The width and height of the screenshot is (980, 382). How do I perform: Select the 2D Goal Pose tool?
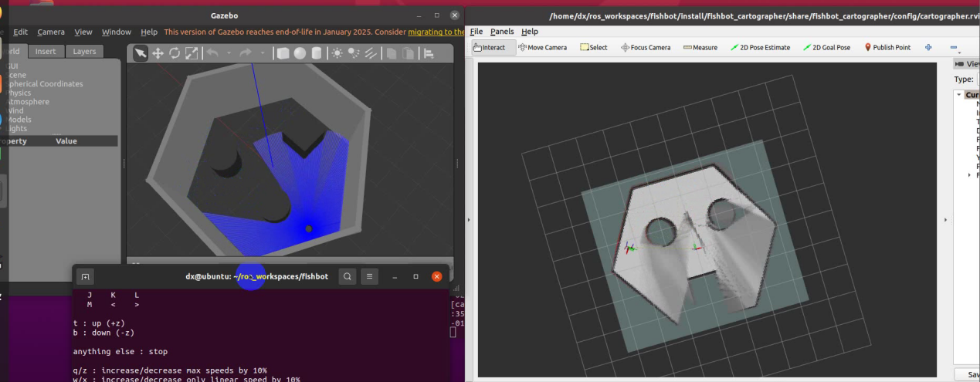(x=827, y=47)
